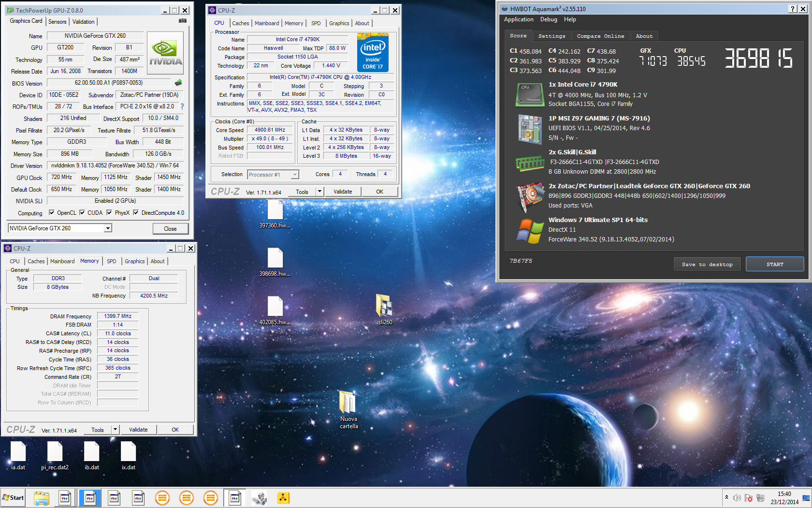Open Tools dropdown arrow in top CPU-Z
The image size is (812, 508).
319,192
